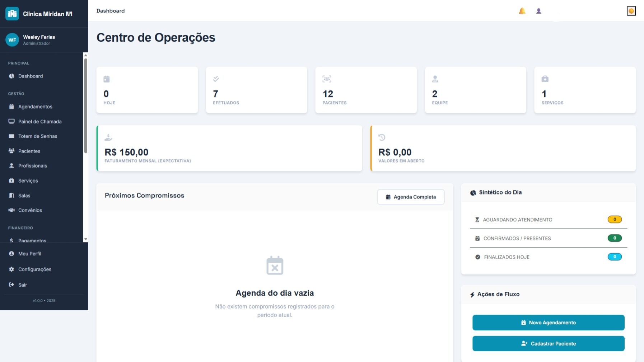Open the Salas menu item

24,196
